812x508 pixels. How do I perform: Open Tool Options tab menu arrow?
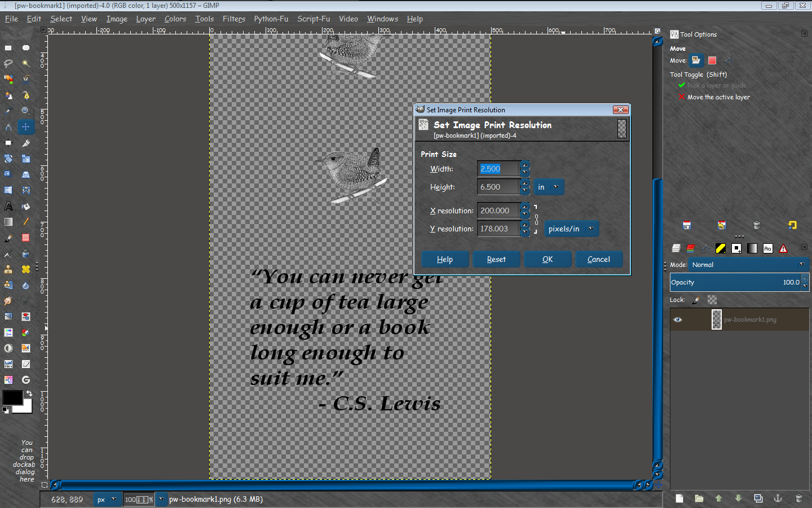click(804, 34)
